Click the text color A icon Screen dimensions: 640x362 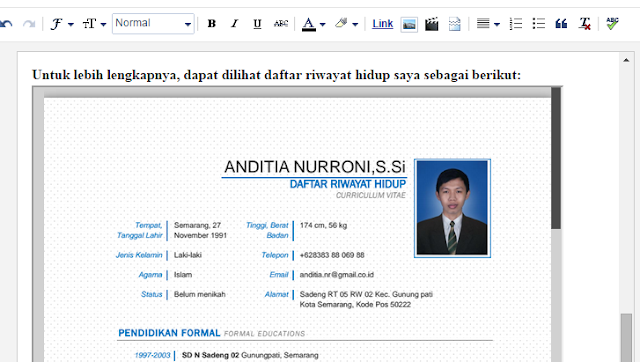point(309,24)
